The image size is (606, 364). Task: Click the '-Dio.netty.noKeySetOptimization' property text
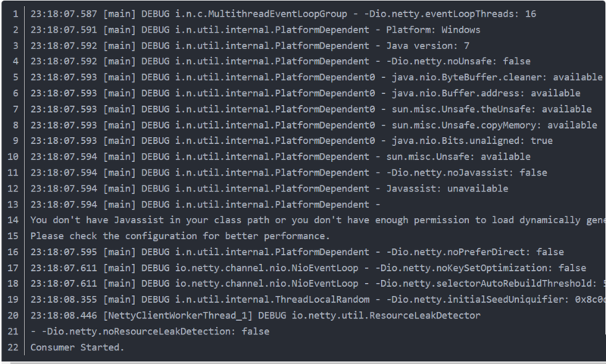[464, 268]
